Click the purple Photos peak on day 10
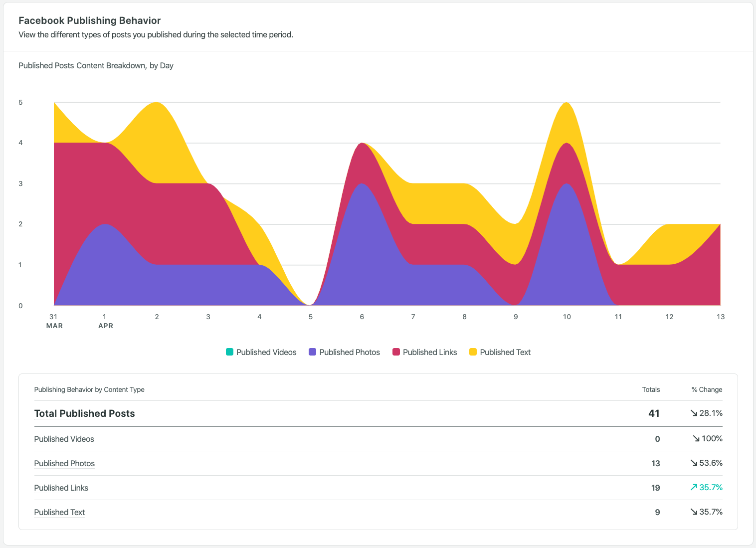Viewport: 756px width, 548px height. pyautogui.click(x=567, y=244)
